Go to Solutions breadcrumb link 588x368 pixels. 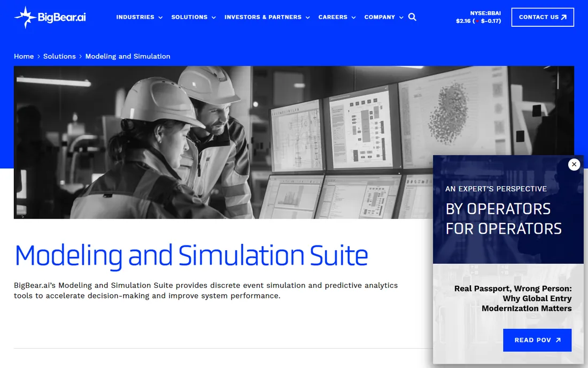[59, 56]
